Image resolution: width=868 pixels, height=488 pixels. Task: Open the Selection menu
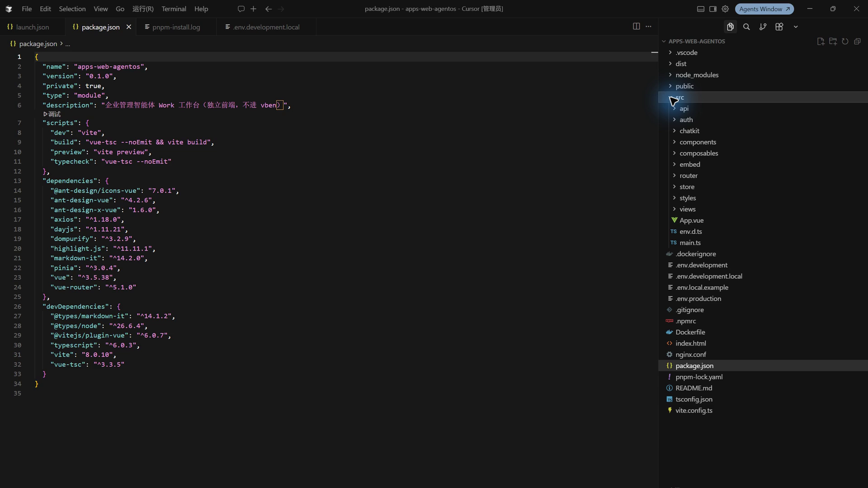[x=72, y=9]
